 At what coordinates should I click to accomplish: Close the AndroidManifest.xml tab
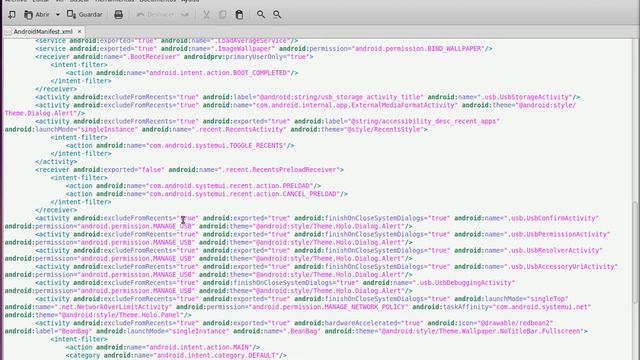(80, 31)
